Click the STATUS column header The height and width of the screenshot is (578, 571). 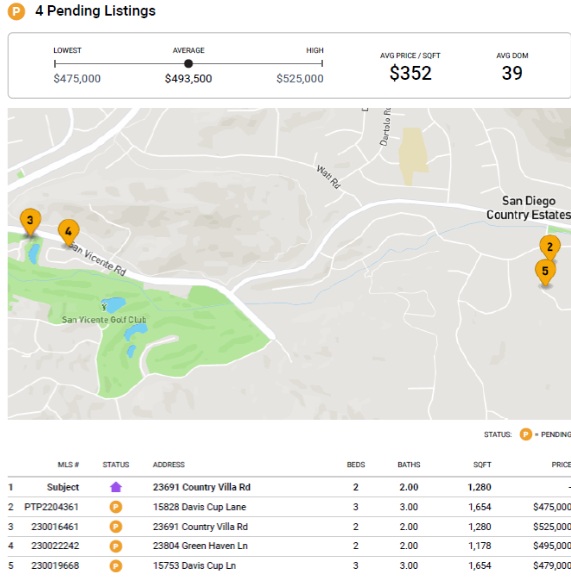[x=116, y=464]
